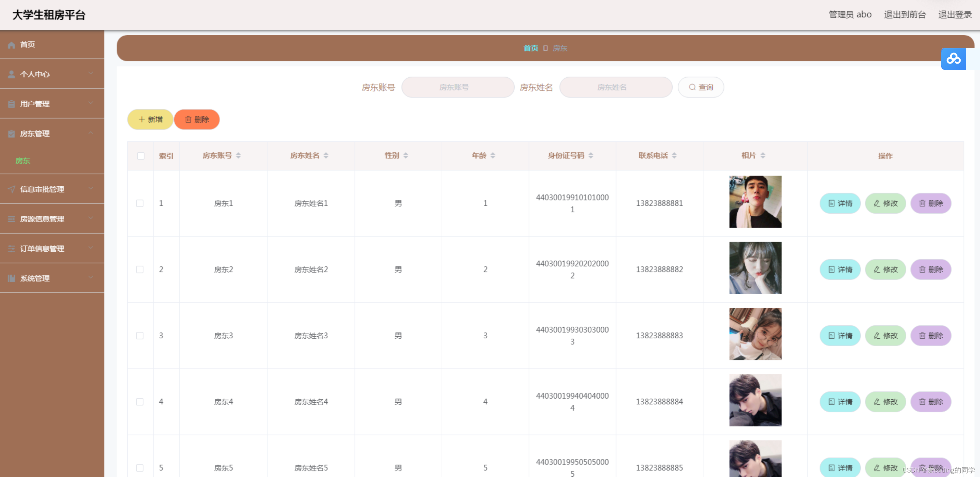The image size is (980, 477).
Task: Open 房源信息管理 menu item
Action: pos(42,219)
